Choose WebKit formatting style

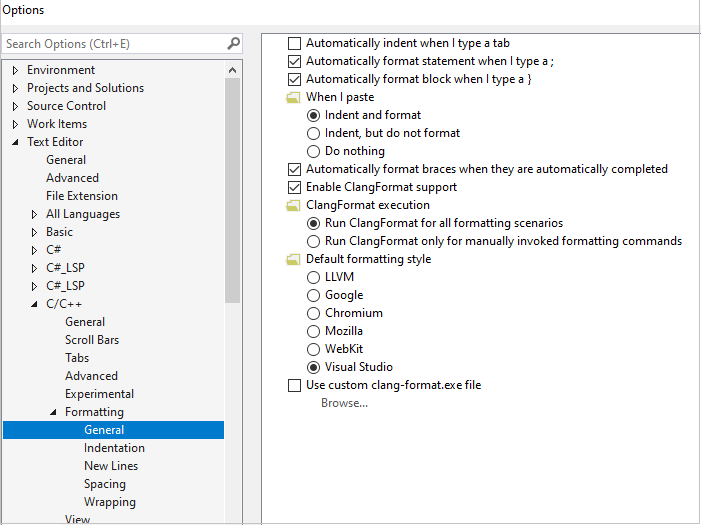[313, 349]
